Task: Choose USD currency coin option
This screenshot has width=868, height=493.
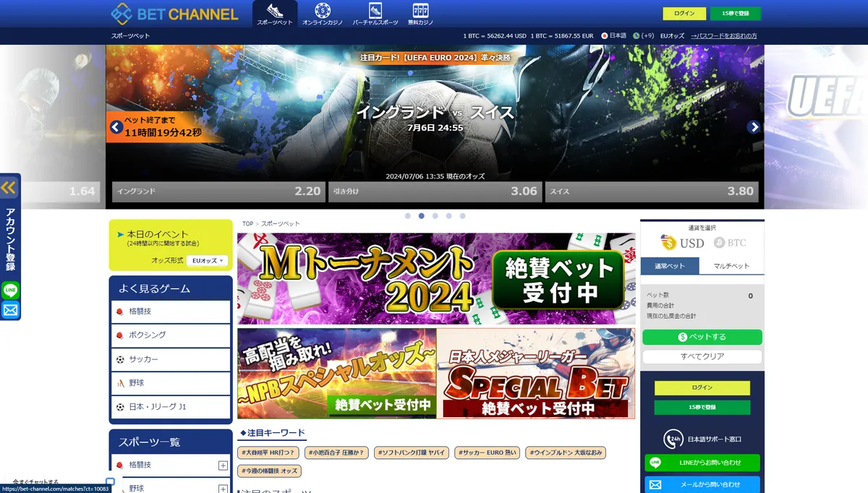Action: tap(683, 243)
